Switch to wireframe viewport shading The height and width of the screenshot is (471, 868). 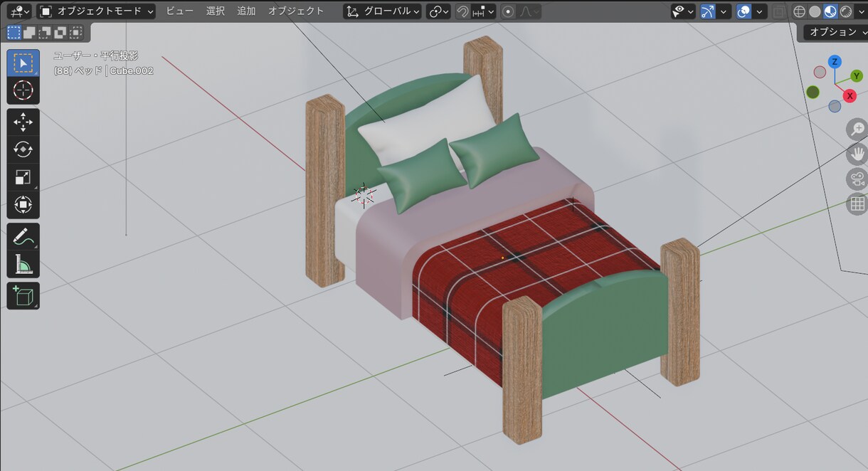coord(799,11)
